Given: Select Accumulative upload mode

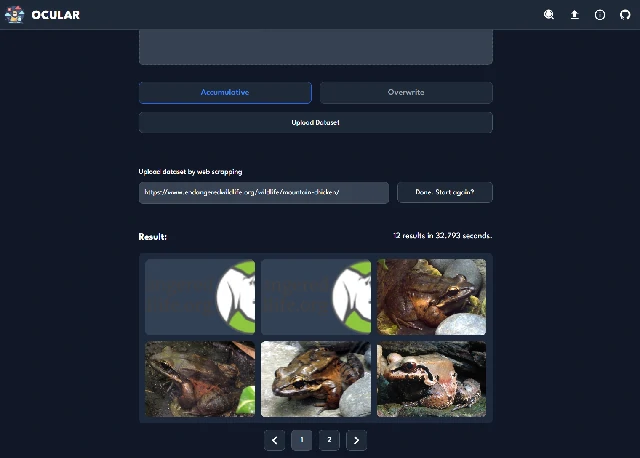Looking at the screenshot, I should click(225, 93).
